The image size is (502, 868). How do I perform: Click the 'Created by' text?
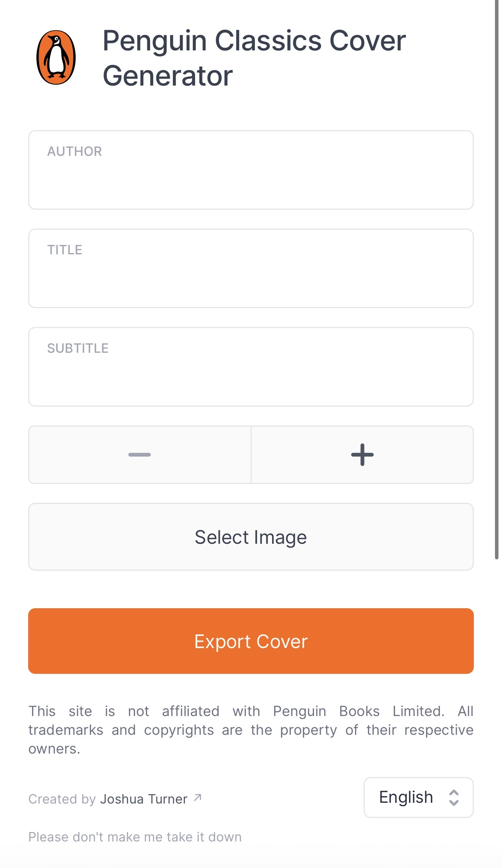62,799
